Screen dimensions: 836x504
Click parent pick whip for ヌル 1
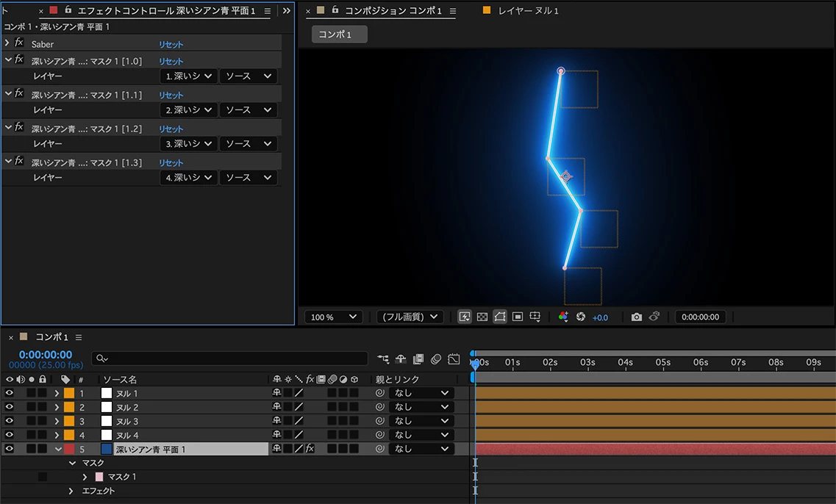pyautogui.click(x=380, y=393)
